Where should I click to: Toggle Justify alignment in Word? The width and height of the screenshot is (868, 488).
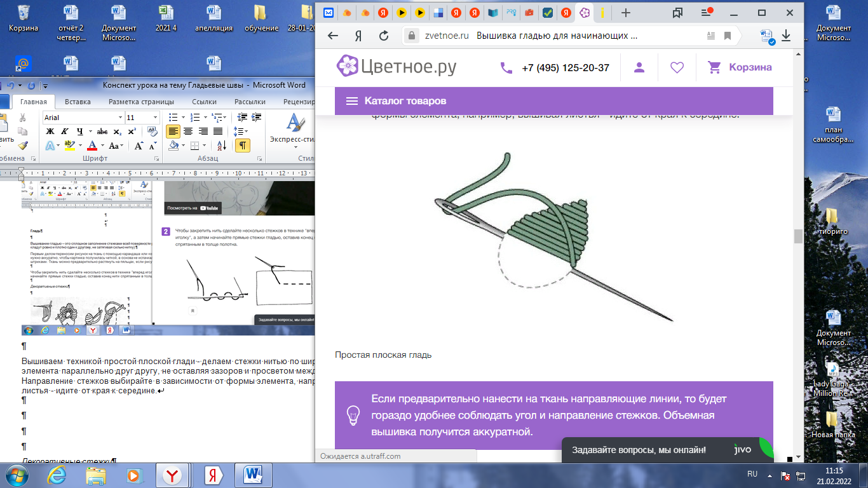(x=218, y=132)
